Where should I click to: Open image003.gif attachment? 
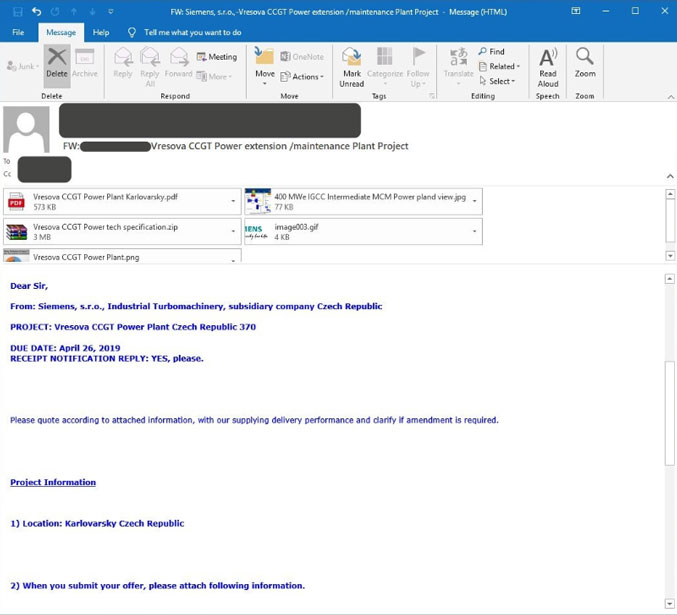363,232
